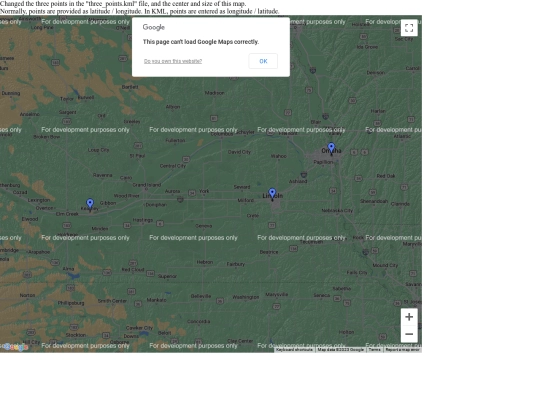Click the Phillipsburg town label
The height and width of the screenshot is (405, 540).
[71, 303]
